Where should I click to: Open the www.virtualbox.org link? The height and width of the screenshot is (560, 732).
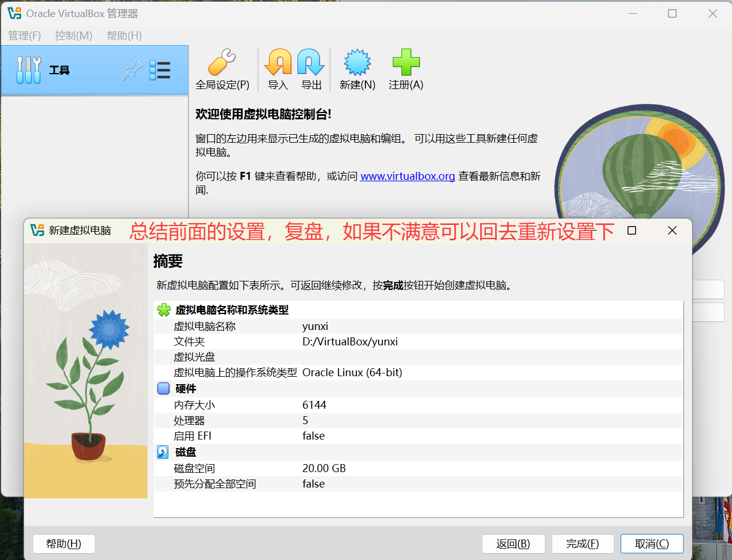[408, 176]
